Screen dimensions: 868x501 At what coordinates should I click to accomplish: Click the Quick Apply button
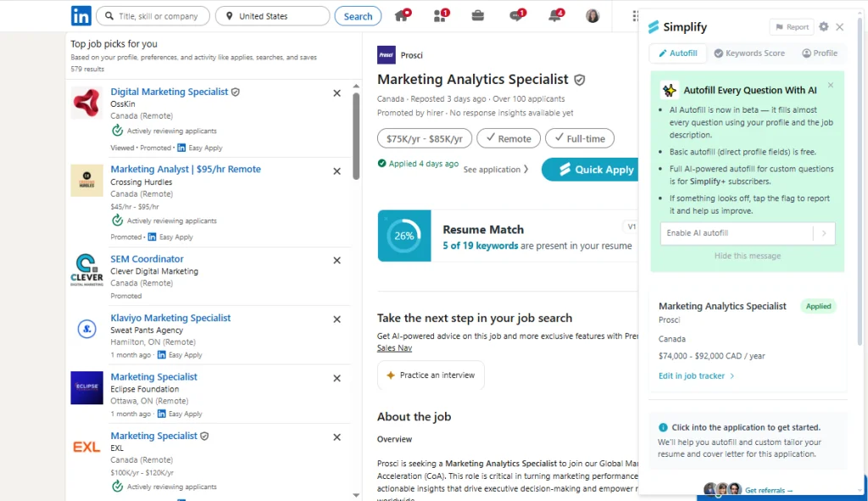coord(590,170)
